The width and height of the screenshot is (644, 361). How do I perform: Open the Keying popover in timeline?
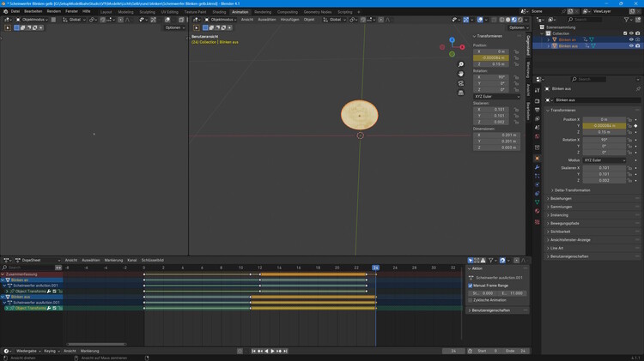coord(51,351)
